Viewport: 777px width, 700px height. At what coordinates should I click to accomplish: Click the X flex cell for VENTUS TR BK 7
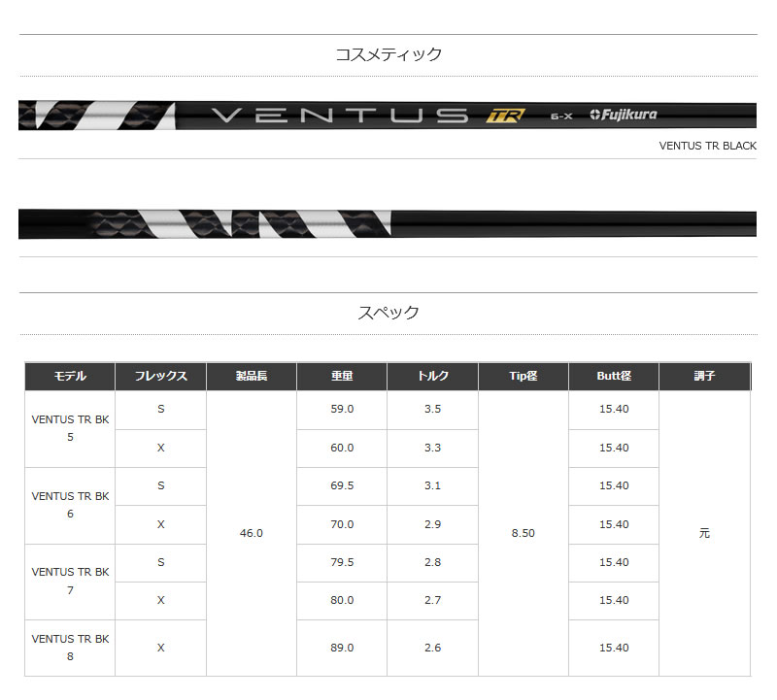[161, 601]
